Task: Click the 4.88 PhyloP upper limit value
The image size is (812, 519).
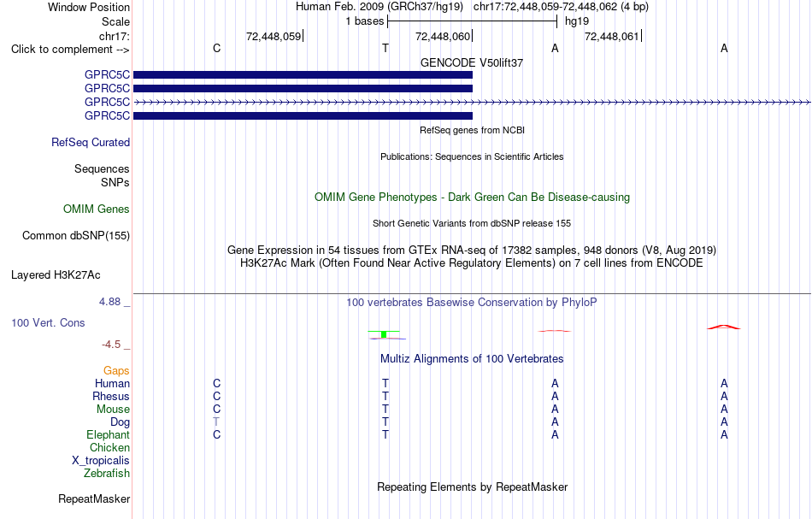Action: coord(109,302)
